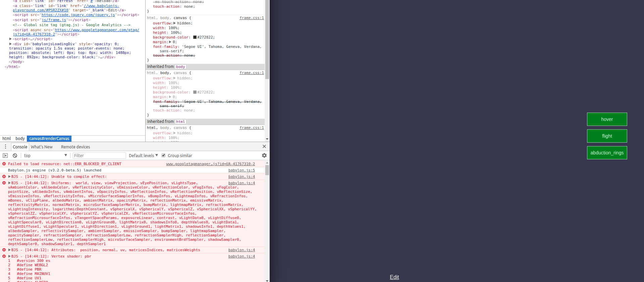Click the font-family value in first rule
The height and width of the screenshot is (282, 644).
[211, 49]
